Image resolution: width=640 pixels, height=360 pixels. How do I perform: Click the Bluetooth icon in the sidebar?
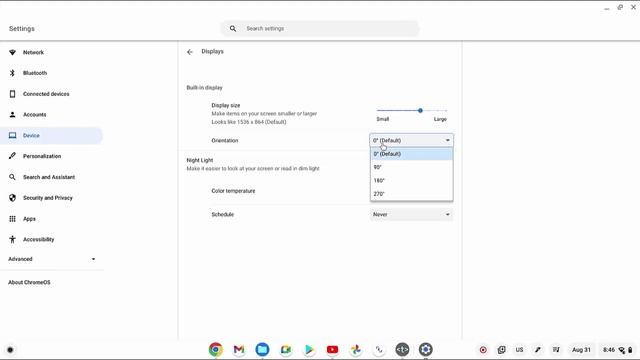tap(12, 73)
